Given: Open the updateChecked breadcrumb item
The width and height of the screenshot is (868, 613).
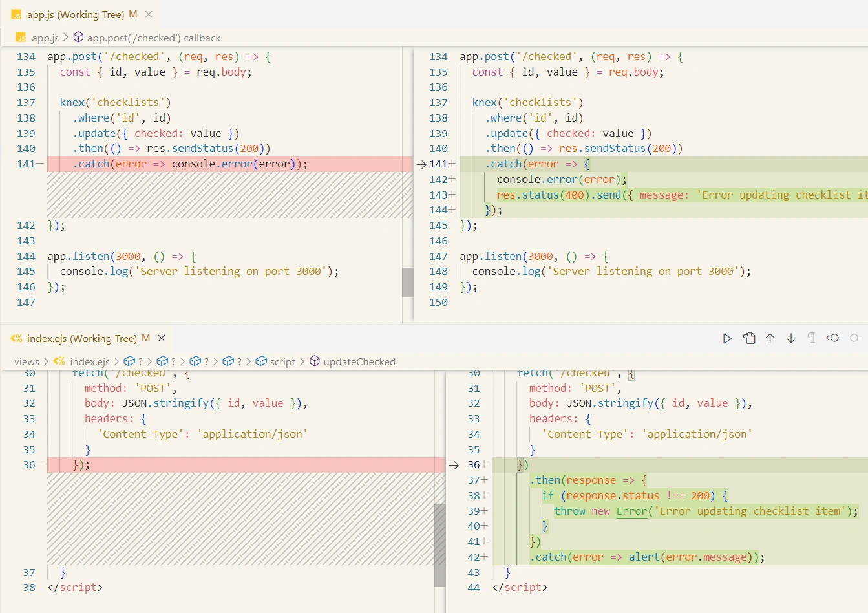Looking at the screenshot, I should click(359, 361).
